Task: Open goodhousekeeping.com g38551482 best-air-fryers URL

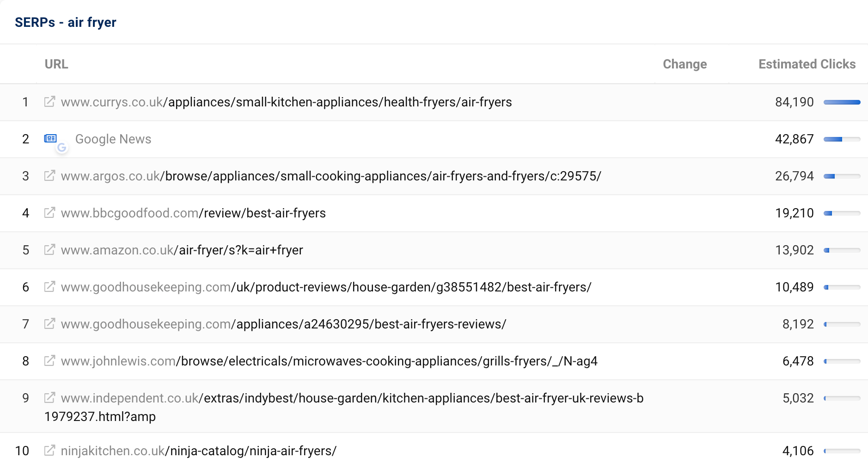Action: pos(326,287)
